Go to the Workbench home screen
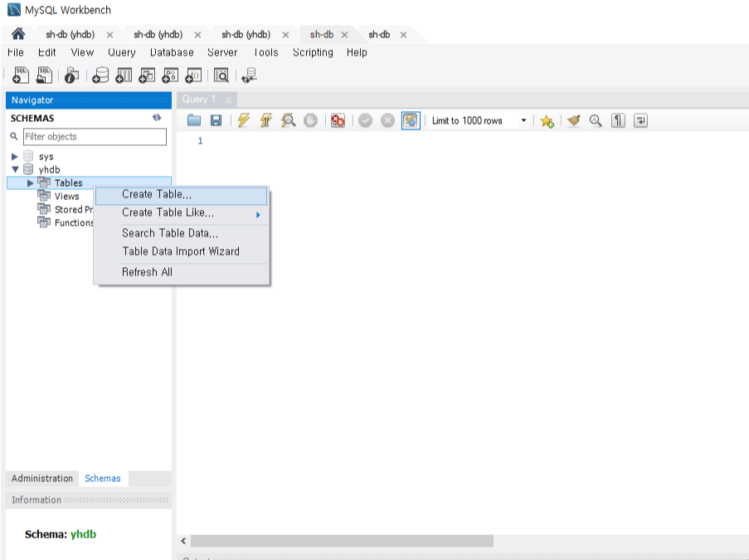The image size is (749, 560). (x=18, y=34)
